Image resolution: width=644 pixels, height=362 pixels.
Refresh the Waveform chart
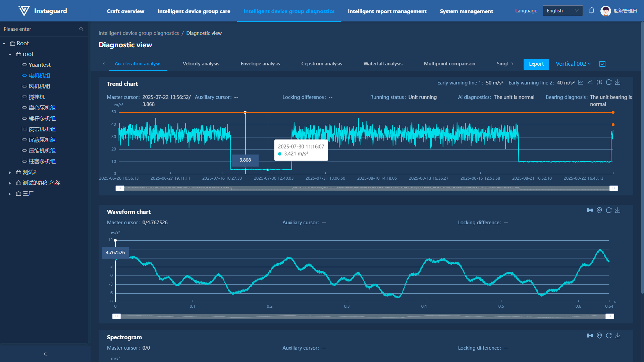[609, 210]
